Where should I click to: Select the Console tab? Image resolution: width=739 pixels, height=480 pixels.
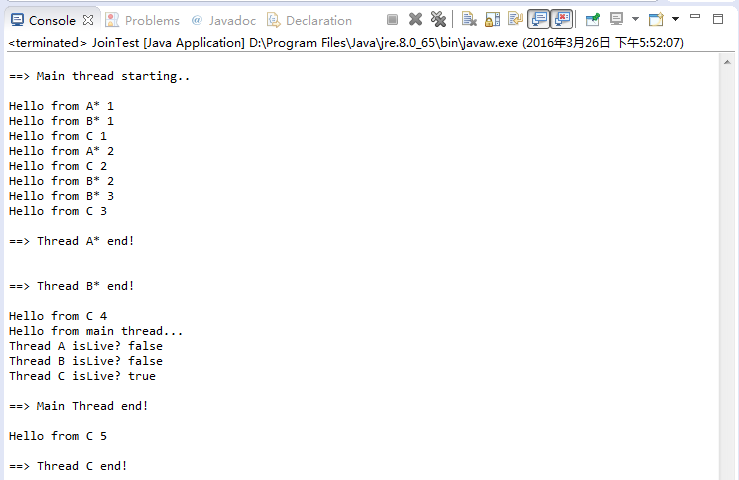[x=52, y=21]
